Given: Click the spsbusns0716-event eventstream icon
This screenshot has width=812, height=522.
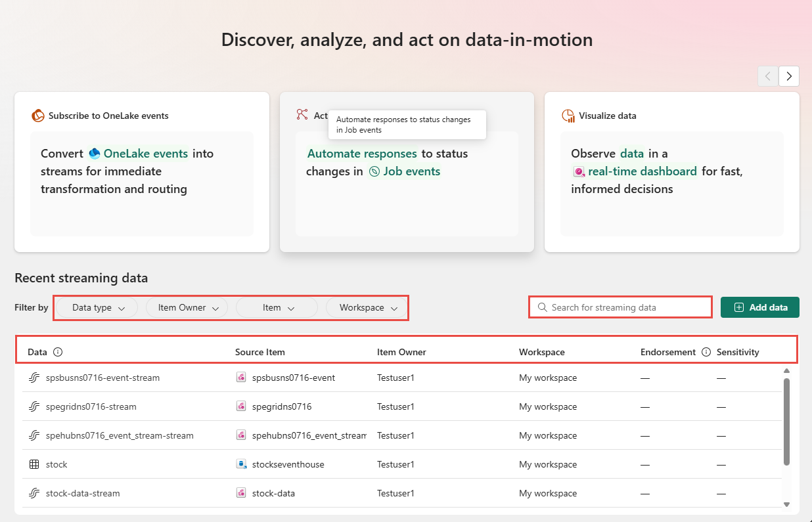Looking at the screenshot, I should [242, 378].
